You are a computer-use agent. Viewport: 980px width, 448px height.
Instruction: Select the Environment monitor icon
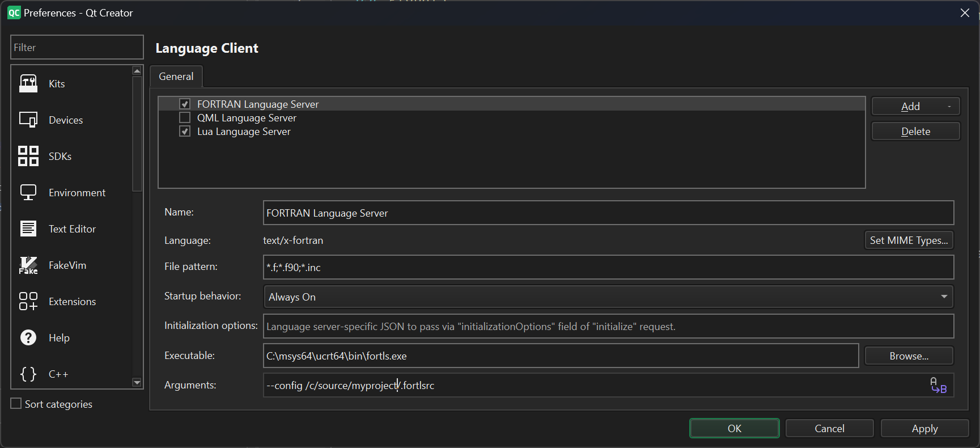click(x=28, y=192)
